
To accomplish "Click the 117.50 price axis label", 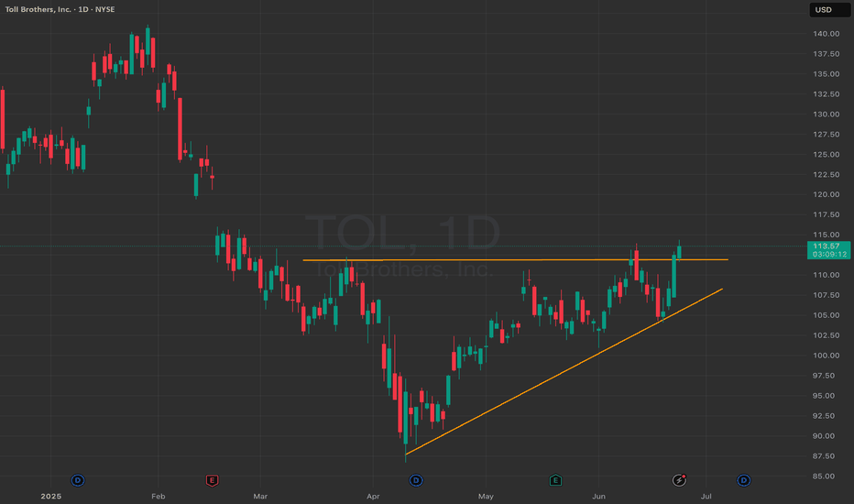I will click(x=826, y=214).
